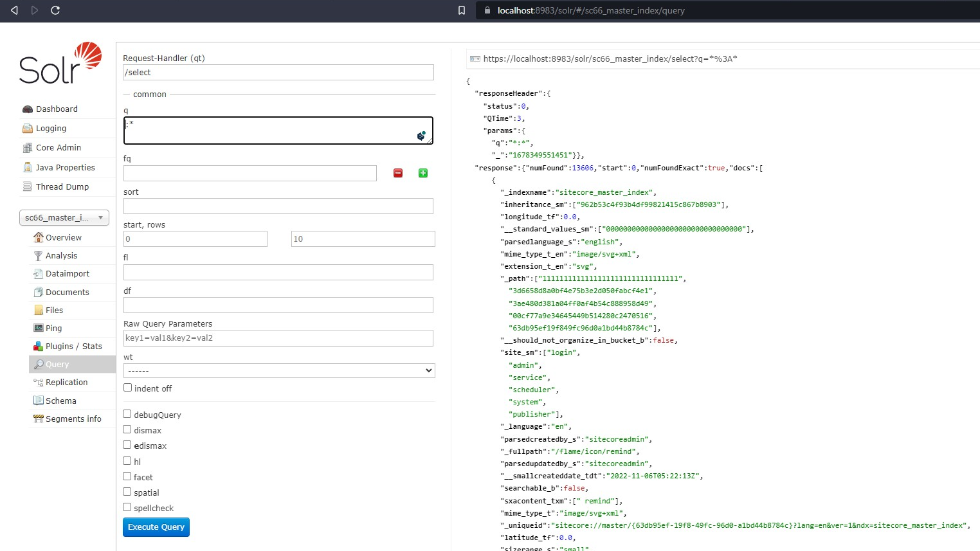Open the core selector showing sc66_master_i
980x551 pixels.
click(64, 217)
